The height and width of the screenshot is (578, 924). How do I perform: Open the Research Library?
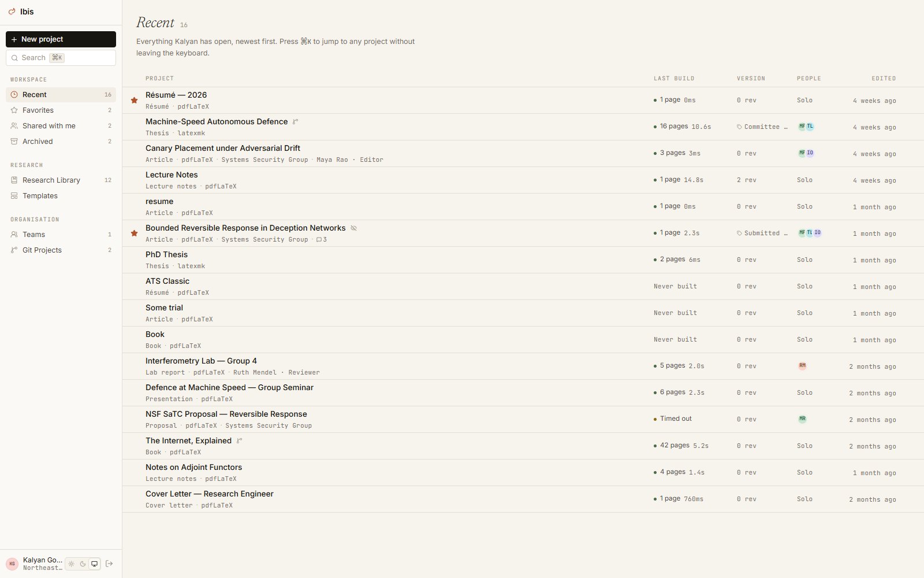click(x=61, y=180)
